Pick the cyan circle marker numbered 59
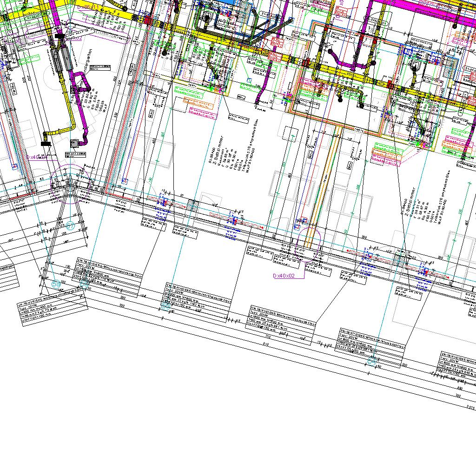 click(165, 306)
